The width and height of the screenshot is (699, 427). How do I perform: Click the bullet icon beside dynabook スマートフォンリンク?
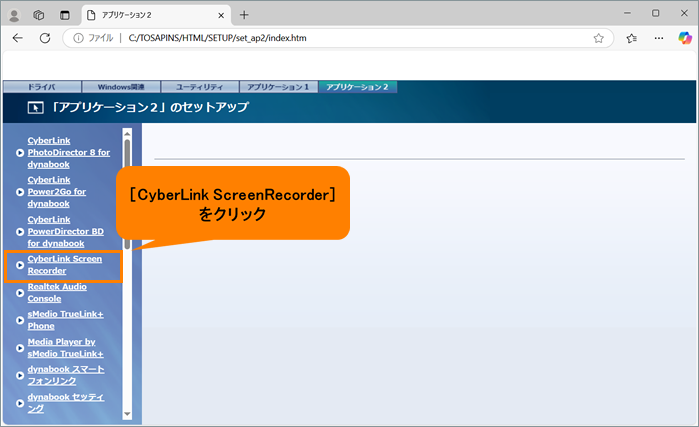coord(20,376)
